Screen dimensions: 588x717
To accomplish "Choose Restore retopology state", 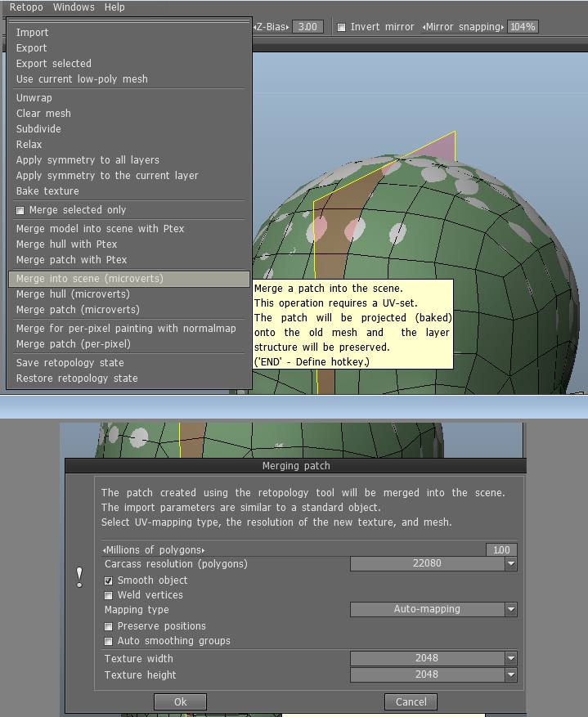I will click(x=77, y=379).
